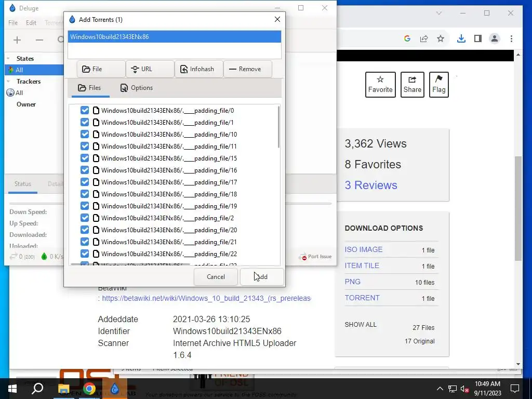Click the Chrome tab search chevron
Image resolution: width=532 pixels, height=399 pixels.
pyautogui.click(x=438, y=13)
